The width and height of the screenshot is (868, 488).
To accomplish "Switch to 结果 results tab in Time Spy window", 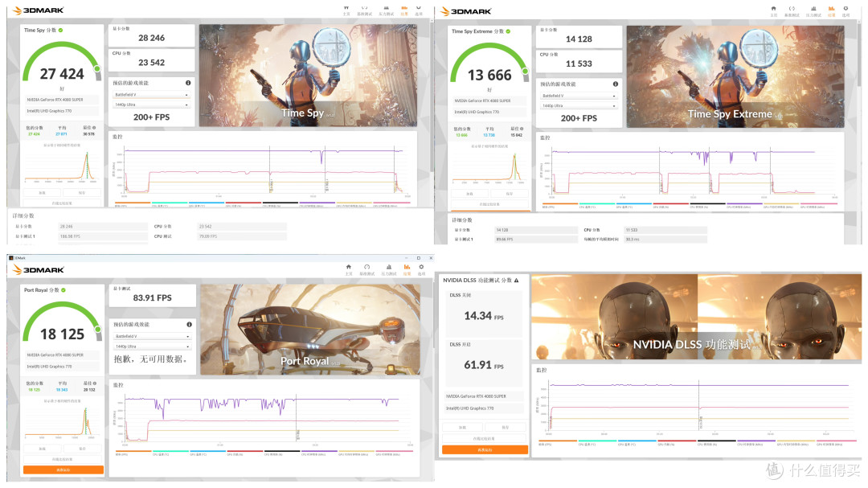I will [x=404, y=11].
